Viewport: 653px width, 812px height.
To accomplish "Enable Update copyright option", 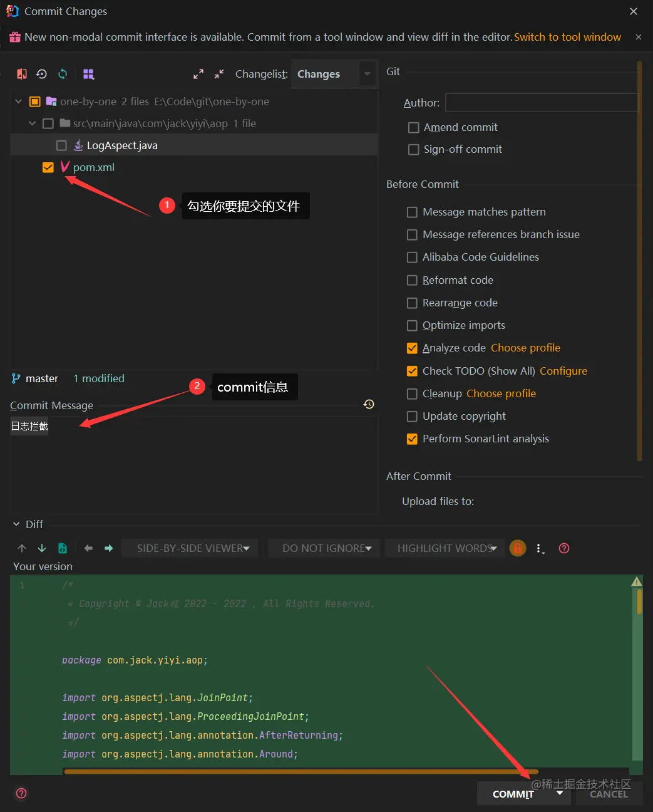I will pos(412,416).
